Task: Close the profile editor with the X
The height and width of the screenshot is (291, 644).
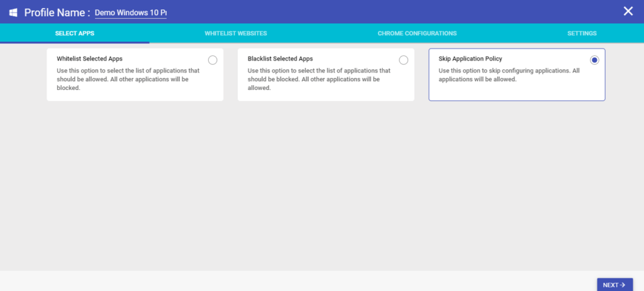Action: click(628, 11)
